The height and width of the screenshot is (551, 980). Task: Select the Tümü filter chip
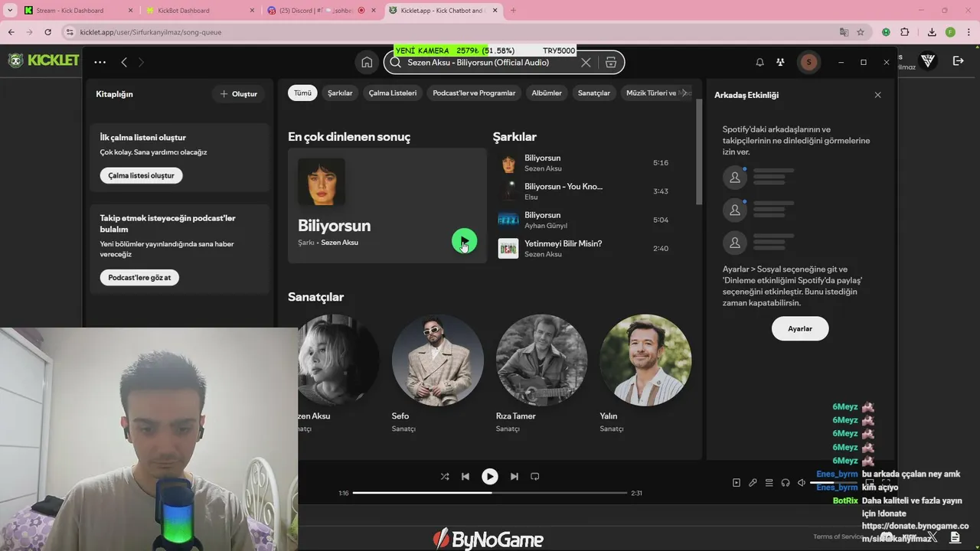(302, 93)
